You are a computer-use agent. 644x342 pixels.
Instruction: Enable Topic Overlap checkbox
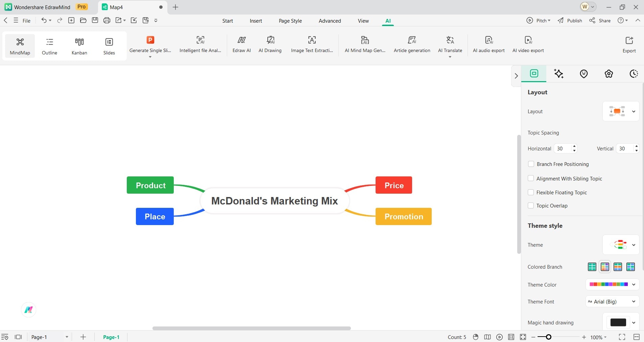coord(531,205)
